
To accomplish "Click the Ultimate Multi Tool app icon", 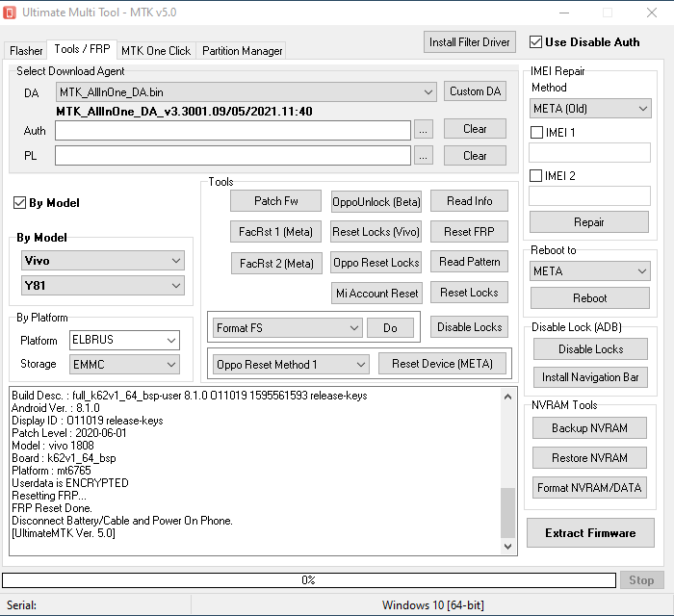I will point(10,13).
